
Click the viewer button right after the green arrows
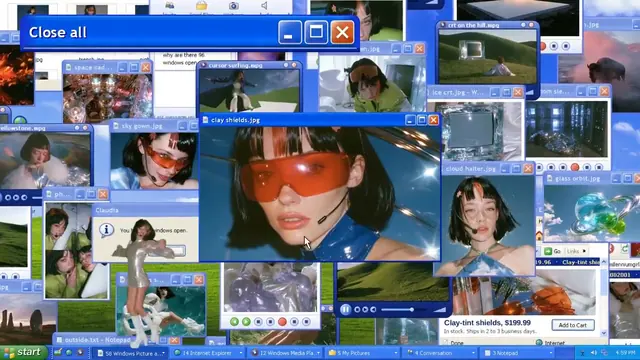click(258, 322)
